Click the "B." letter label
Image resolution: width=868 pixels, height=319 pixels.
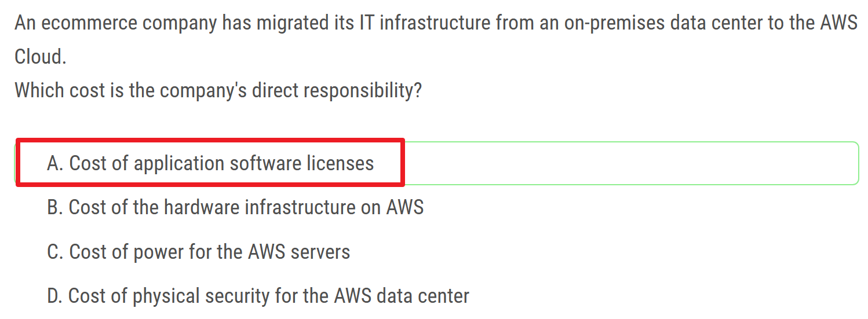[55, 207]
